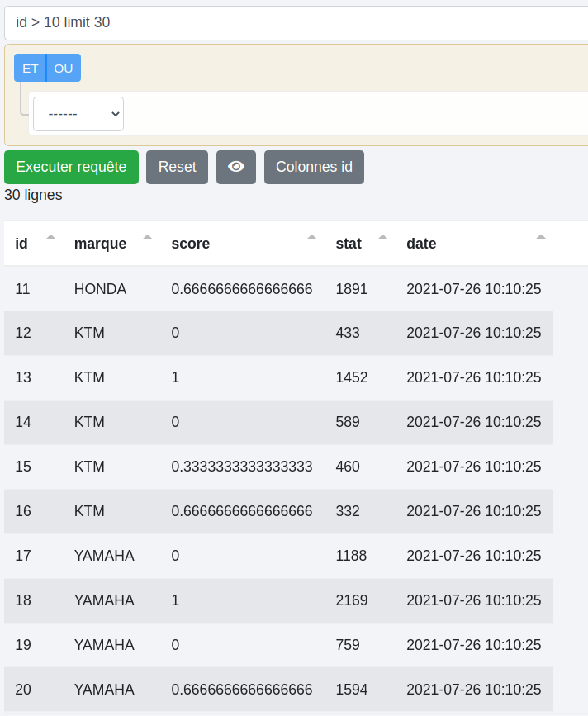Select the HONDA row with id 11
The width and height of the screenshot is (588, 716).
[100, 289]
